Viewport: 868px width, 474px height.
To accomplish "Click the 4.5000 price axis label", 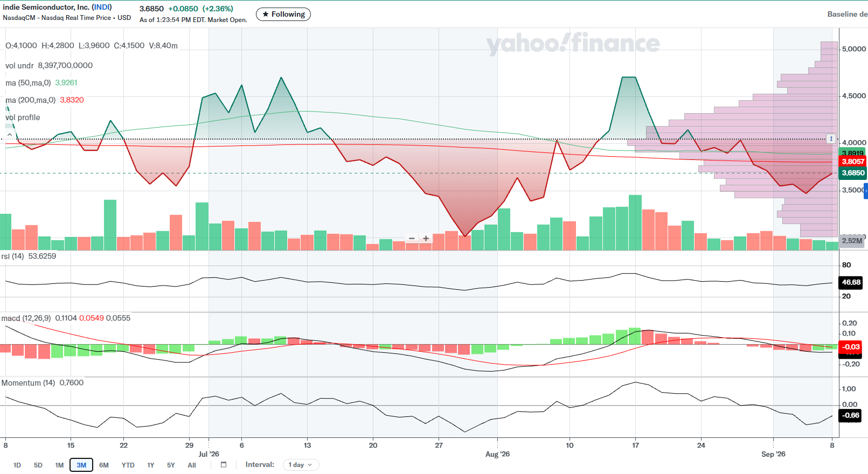I will pos(854,96).
